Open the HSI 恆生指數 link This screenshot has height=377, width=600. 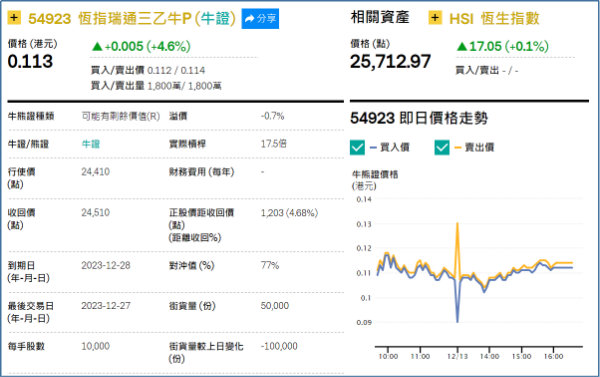pos(494,18)
